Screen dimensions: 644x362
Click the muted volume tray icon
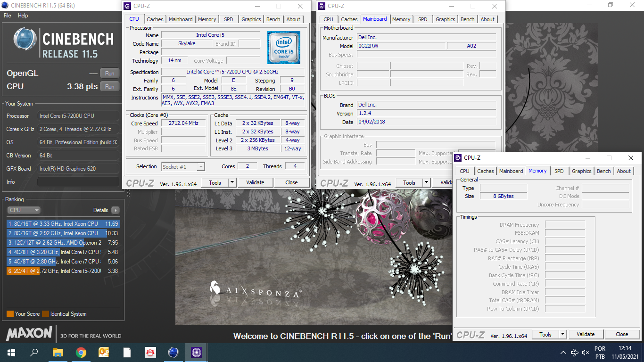(586, 353)
